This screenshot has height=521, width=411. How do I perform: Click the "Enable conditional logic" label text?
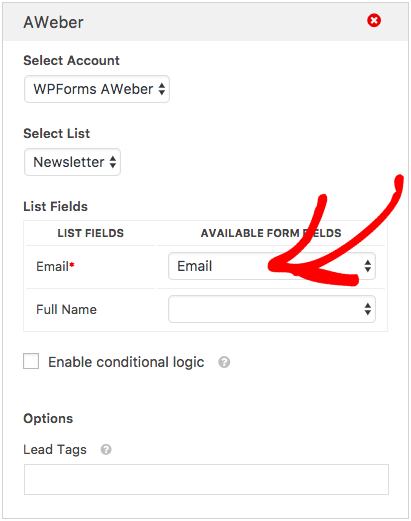(x=126, y=362)
